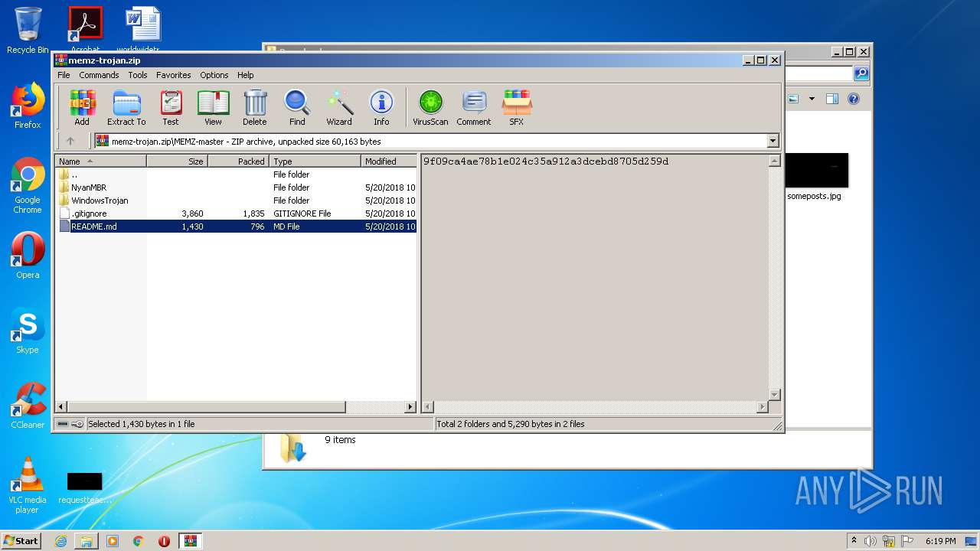The width and height of the screenshot is (980, 551).
Task: Run the Test archive tool
Action: tap(171, 107)
